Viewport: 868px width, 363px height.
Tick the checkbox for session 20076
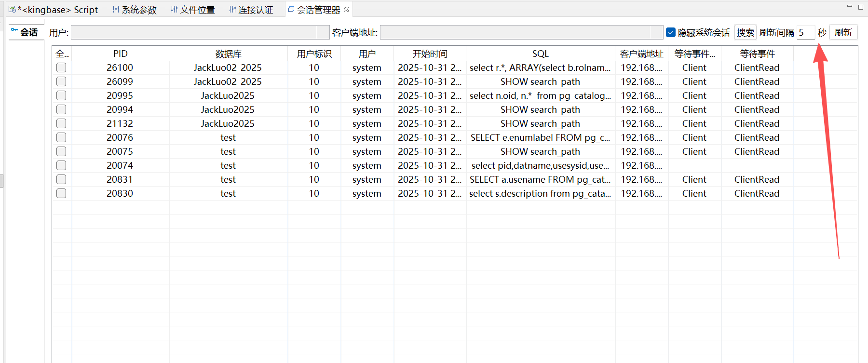61,137
